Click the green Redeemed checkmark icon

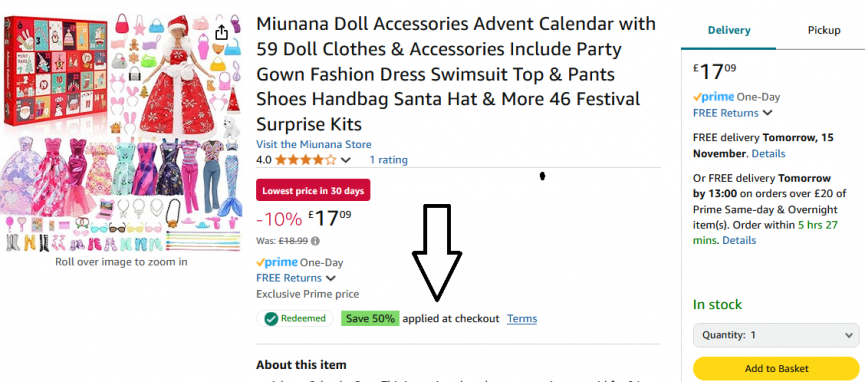pyautogui.click(x=270, y=319)
